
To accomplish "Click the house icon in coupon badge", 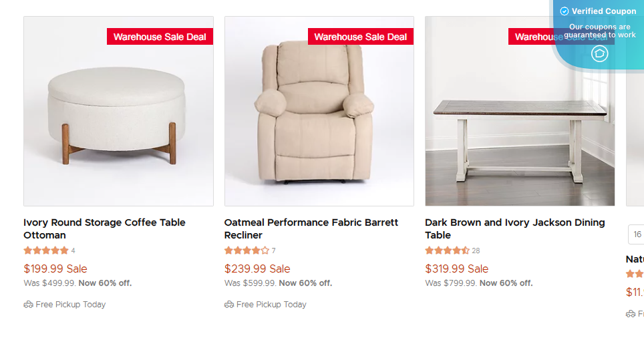I will click(599, 53).
